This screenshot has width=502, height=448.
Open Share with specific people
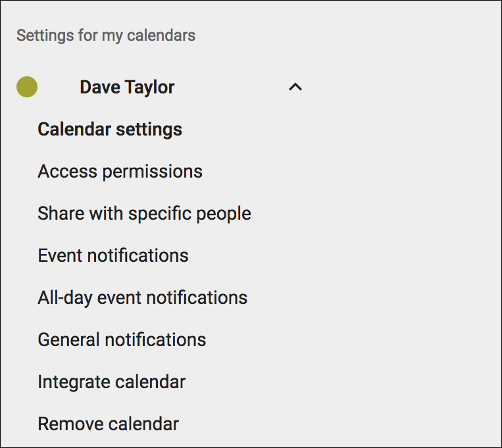tap(144, 214)
